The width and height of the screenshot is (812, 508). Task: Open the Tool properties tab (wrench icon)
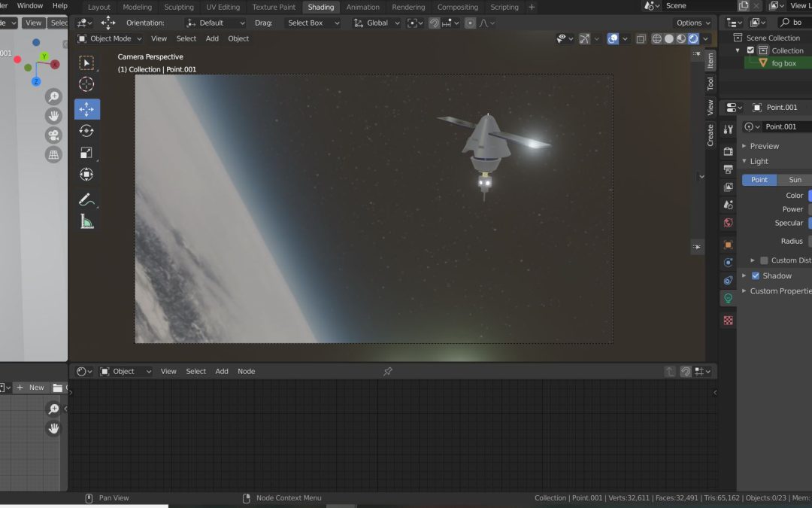(728, 129)
